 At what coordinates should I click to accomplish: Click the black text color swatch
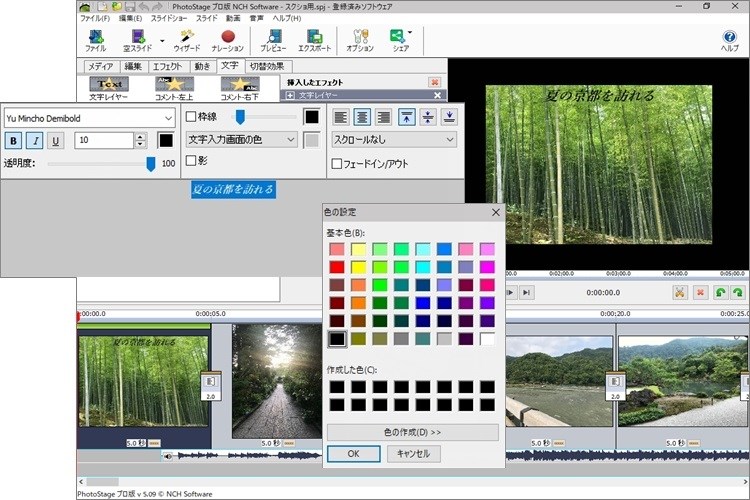click(165, 140)
